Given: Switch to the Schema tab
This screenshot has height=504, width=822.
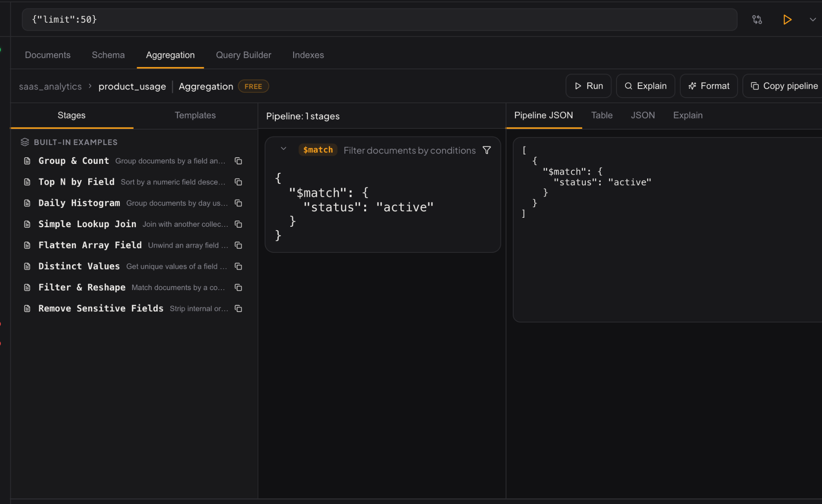Looking at the screenshot, I should pos(108,55).
